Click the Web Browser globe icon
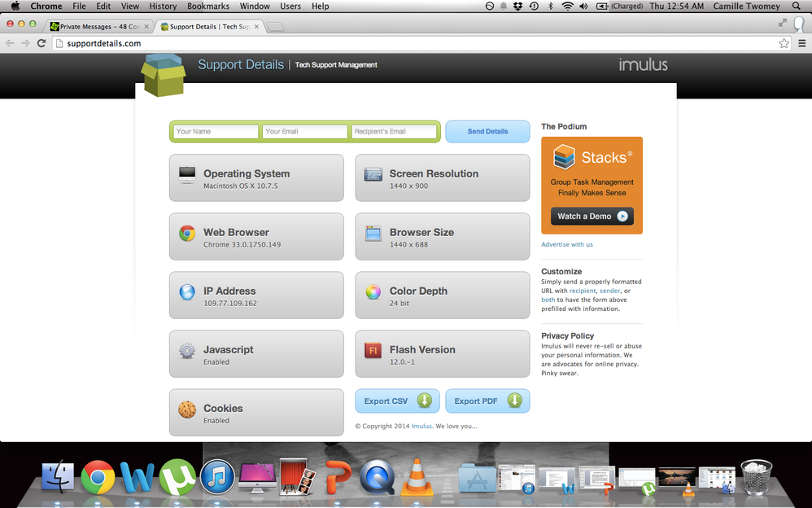Viewport: 812px width, 508px height. click(x=186, y=233)
